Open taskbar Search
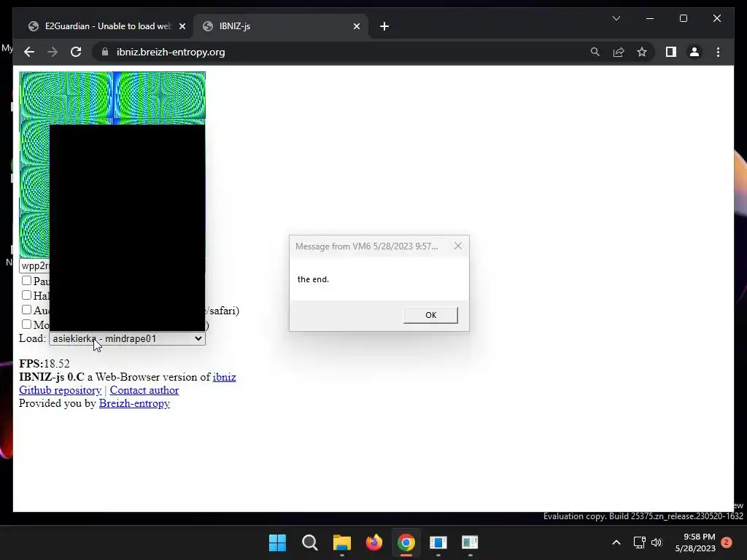The height and width of the screenshot is (560, 747). coord(309,542)
